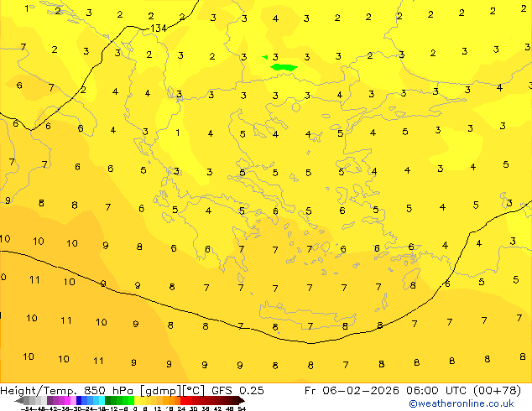Click the large green temperature patch
Image resolution: width=532 pixels, height=411 pixels.
tap(284, 67)
